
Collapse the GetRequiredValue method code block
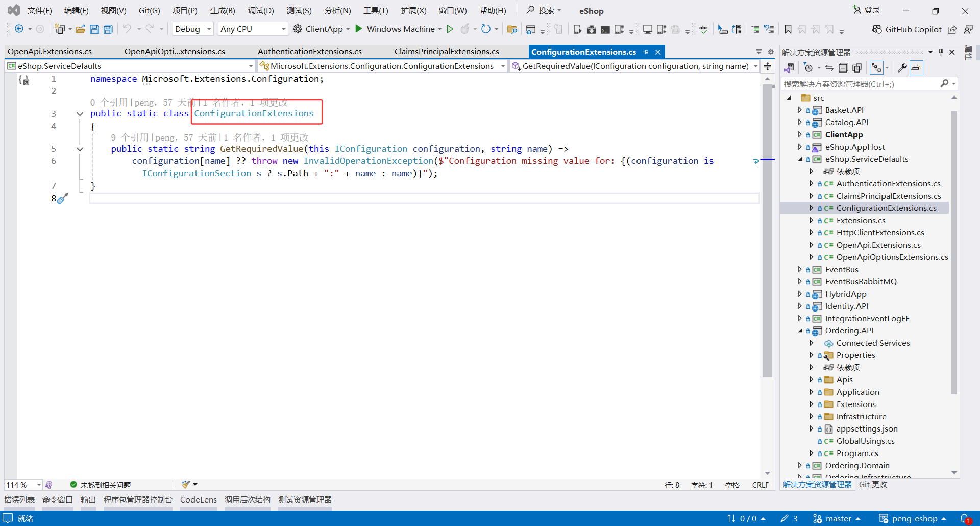[80, 149]
